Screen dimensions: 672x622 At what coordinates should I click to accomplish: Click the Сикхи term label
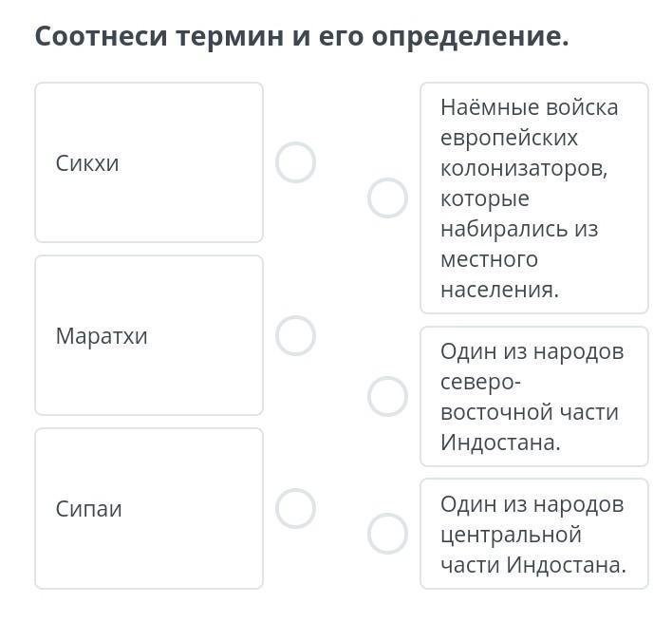tap(87, 163)
